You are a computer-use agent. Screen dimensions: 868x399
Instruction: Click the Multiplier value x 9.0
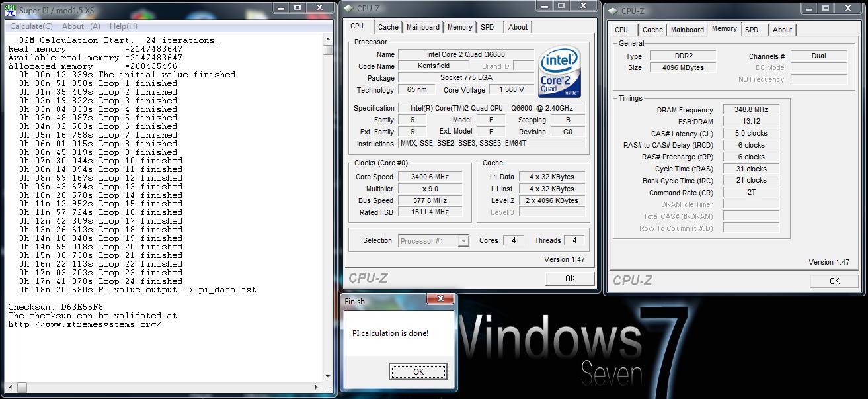pos(429,189)
